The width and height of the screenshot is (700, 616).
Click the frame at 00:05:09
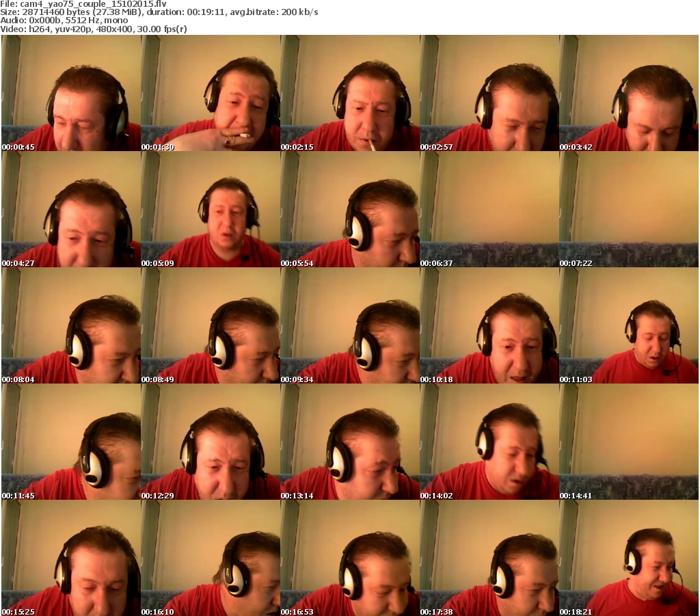(211, 209)
